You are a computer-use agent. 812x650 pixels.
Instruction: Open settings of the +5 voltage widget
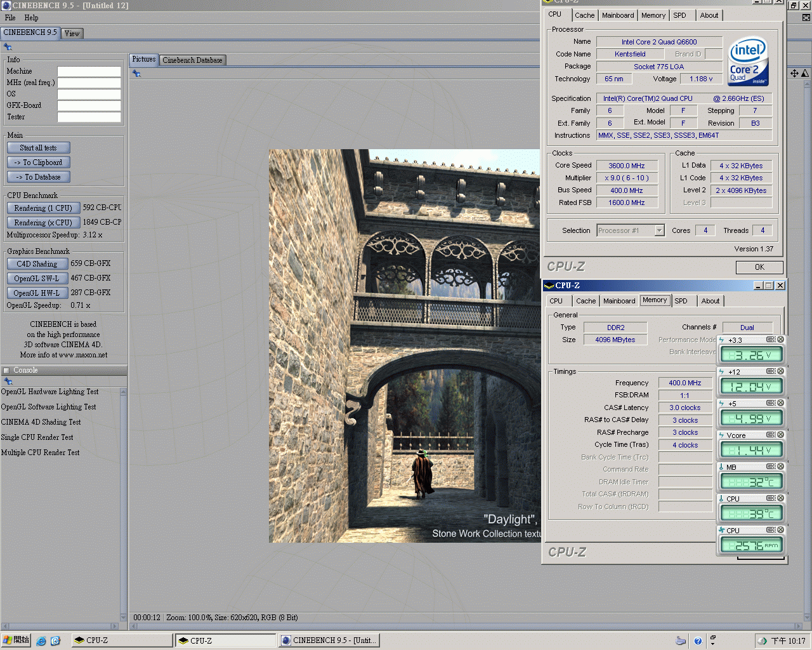tap(771, 403)
